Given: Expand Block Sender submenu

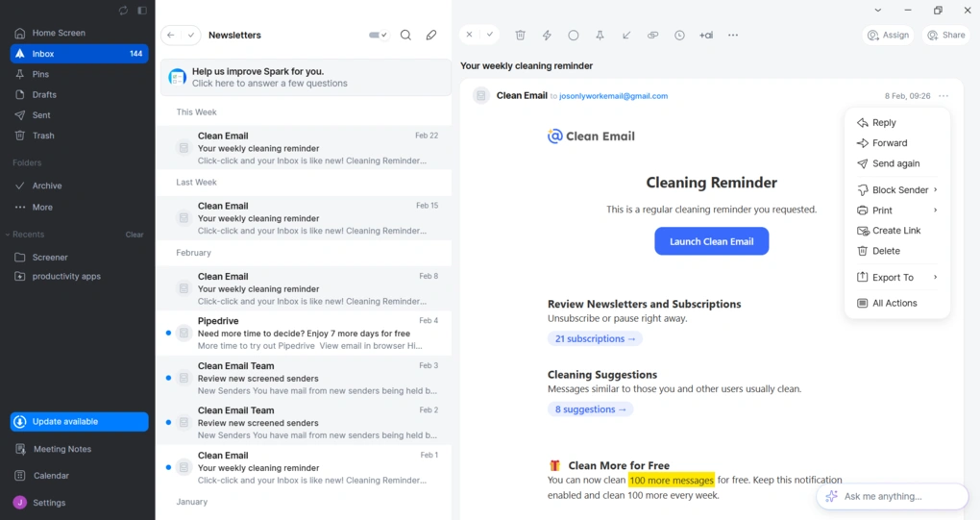Looking at the screenshot, I should point(897,190).
